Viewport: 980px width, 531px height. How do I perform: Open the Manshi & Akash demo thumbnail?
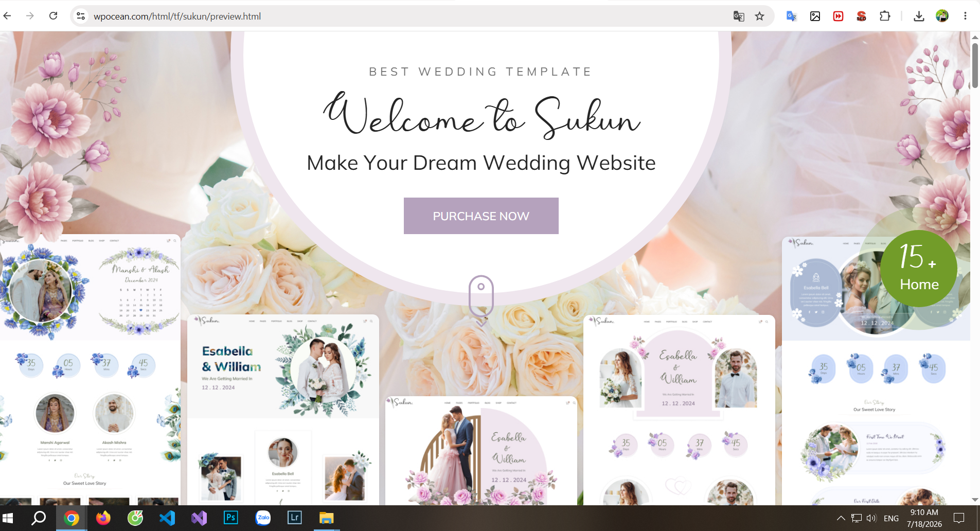coord(90,369)
